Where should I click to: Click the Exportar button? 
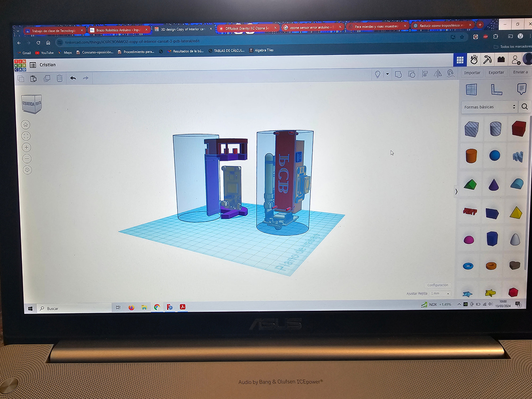pyautogui.click(x=496, y=72)
